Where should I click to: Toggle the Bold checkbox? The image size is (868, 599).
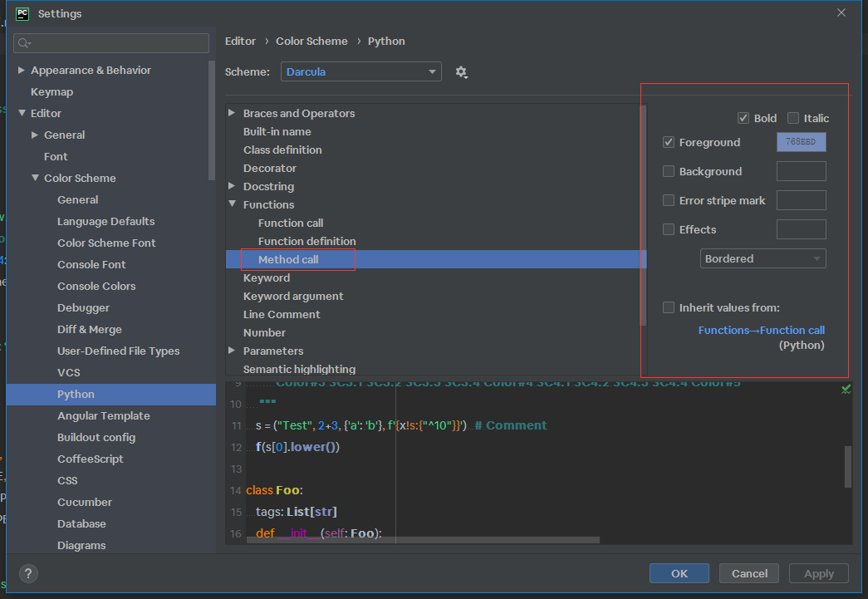click(x=743, y=118)
